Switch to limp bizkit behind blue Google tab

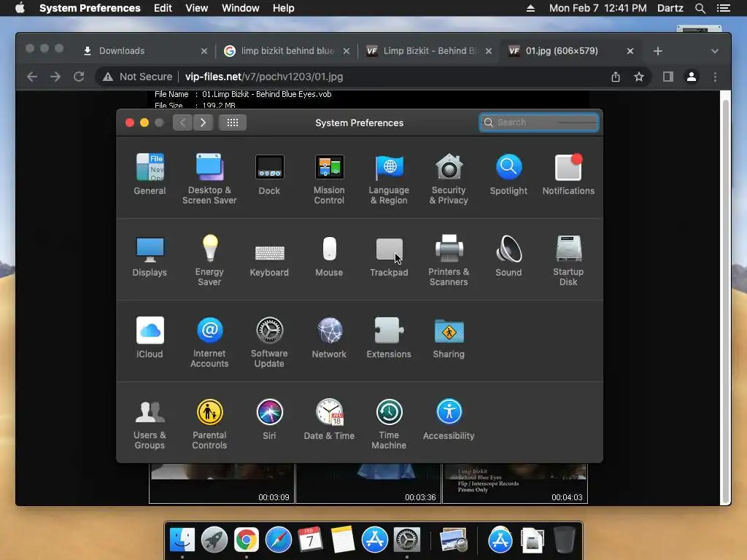point(287,51)
